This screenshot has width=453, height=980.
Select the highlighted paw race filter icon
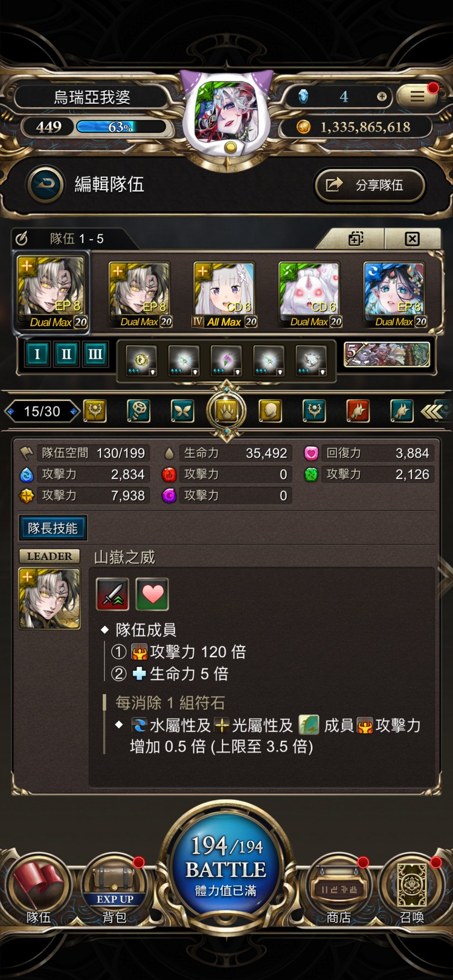pos(226,411)
